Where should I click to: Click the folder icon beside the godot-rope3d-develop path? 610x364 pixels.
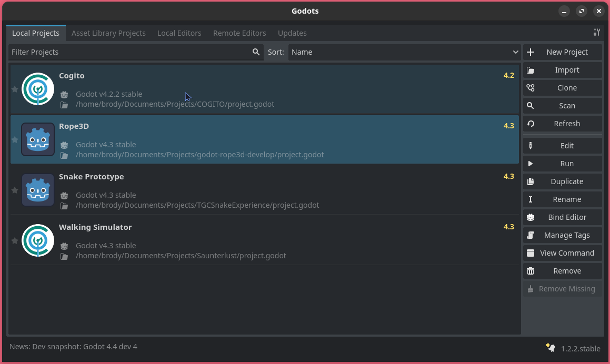64,155
